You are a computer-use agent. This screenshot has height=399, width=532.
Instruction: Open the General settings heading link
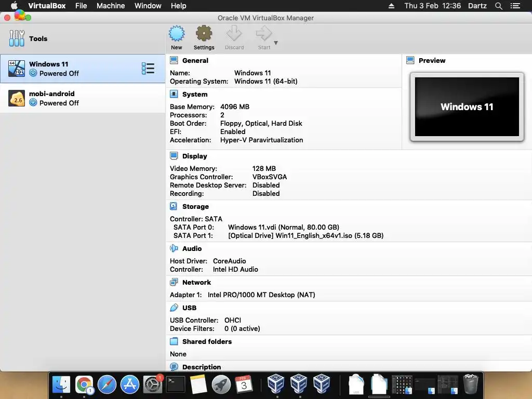[x=195, y=60]
